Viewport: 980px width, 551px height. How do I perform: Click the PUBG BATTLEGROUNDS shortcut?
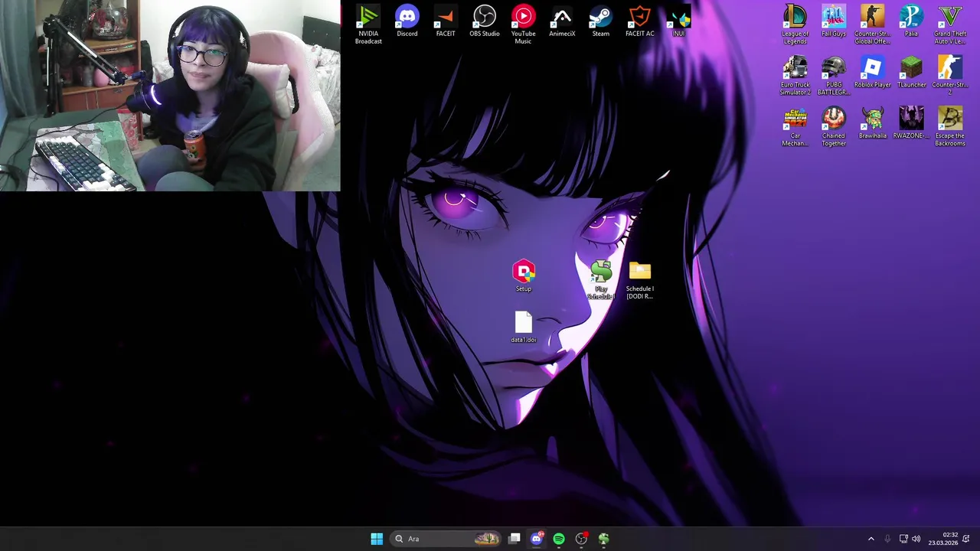tap(834, 76)
